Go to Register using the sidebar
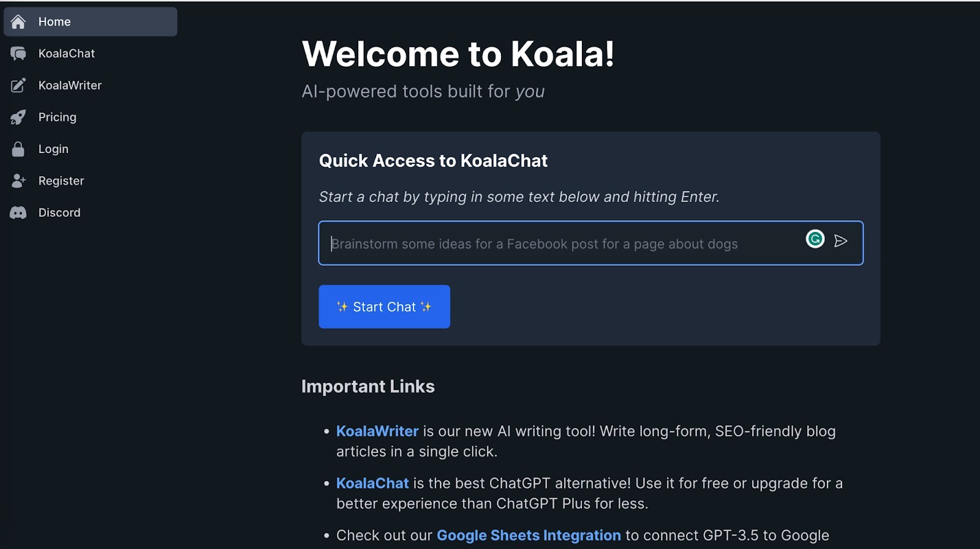Screen dimensions: 980x549 (x=61, y=181)
